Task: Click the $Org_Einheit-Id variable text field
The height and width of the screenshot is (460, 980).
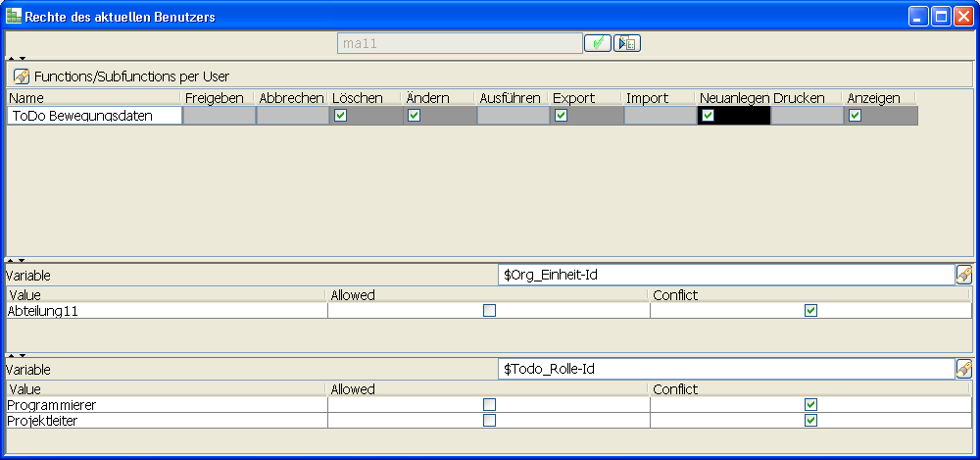Action: 725,276
